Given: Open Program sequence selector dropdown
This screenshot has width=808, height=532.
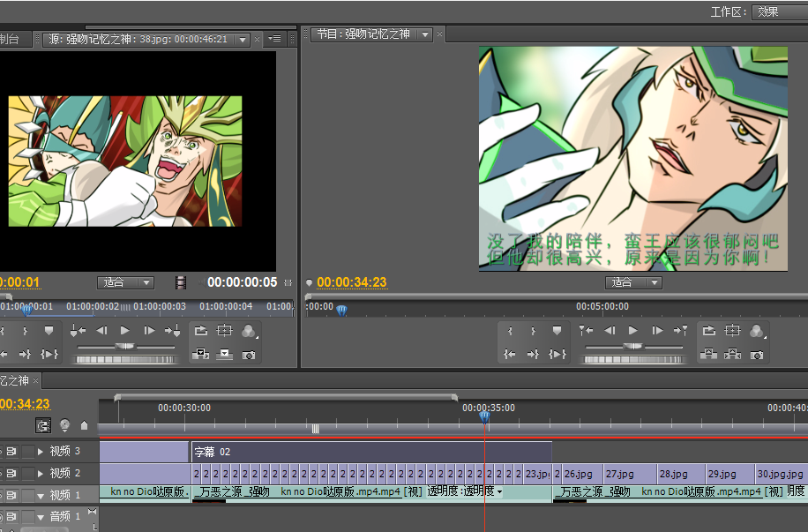Looking at the screenshot, I should point(425,34).
